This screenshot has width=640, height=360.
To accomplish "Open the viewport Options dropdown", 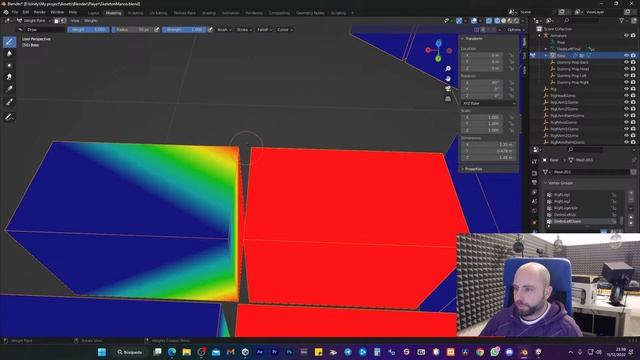I will tap(515, 30).
